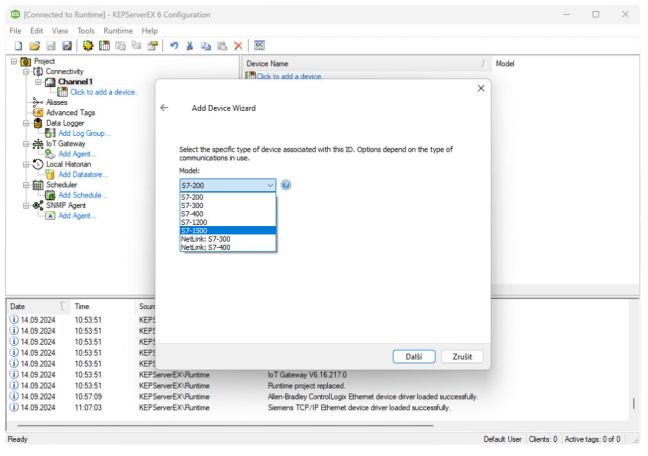648x456 pixels.
Task: Open the Quick Client toolbar icon
Action: [x=260, y=45]
